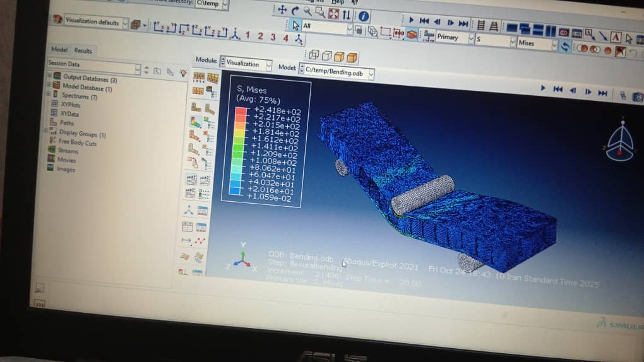The width and height of the screenshot is (644, 362).
Task: Click Plot Contours on Deformed Shape
Action: click(x=196, y=122)
